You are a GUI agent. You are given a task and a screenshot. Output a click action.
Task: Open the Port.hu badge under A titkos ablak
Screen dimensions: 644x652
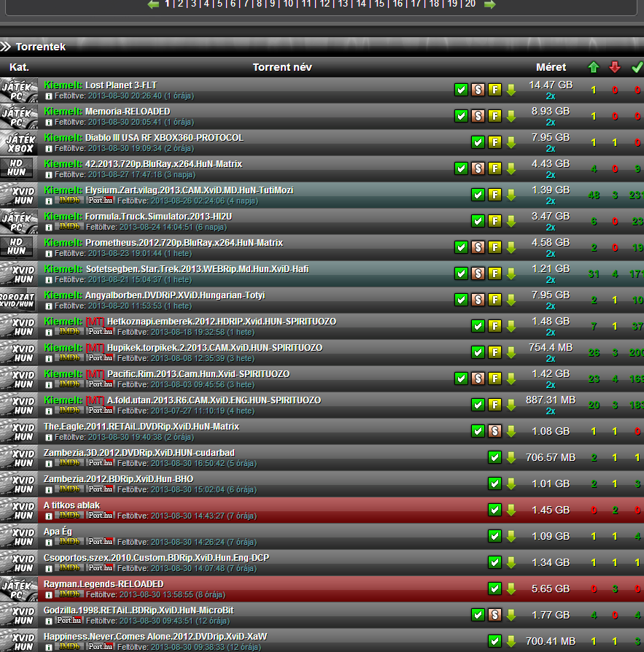pyautogui.click(x=100, y=515)
